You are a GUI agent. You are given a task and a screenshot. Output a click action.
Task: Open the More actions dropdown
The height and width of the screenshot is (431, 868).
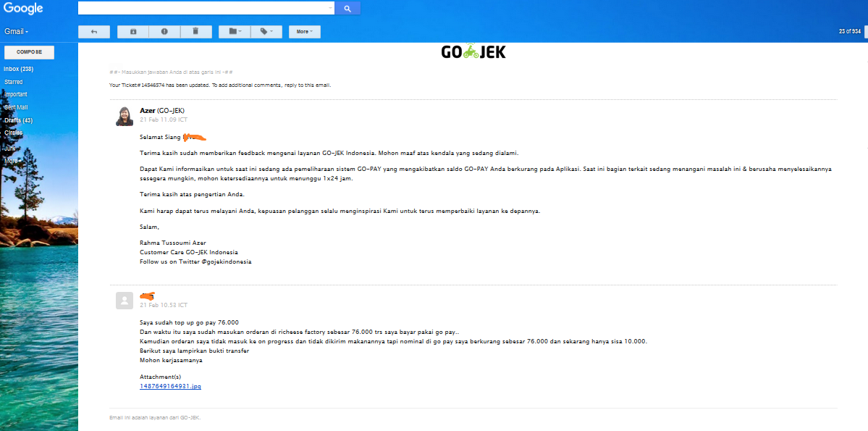tap(305, 32)
